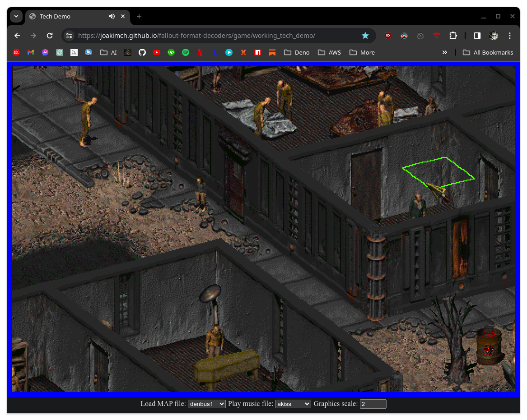Go back to the previous page

pyautogui.click(x=18, y=36)
